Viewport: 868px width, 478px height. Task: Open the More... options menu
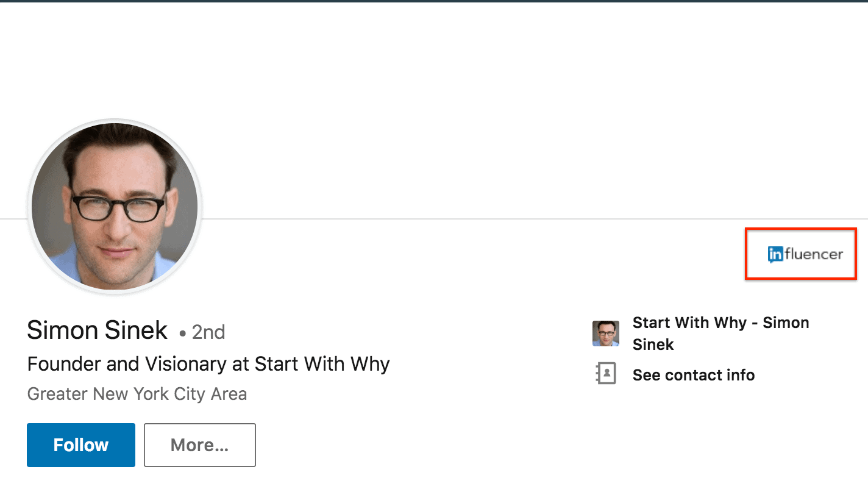(x=200, y=445)
